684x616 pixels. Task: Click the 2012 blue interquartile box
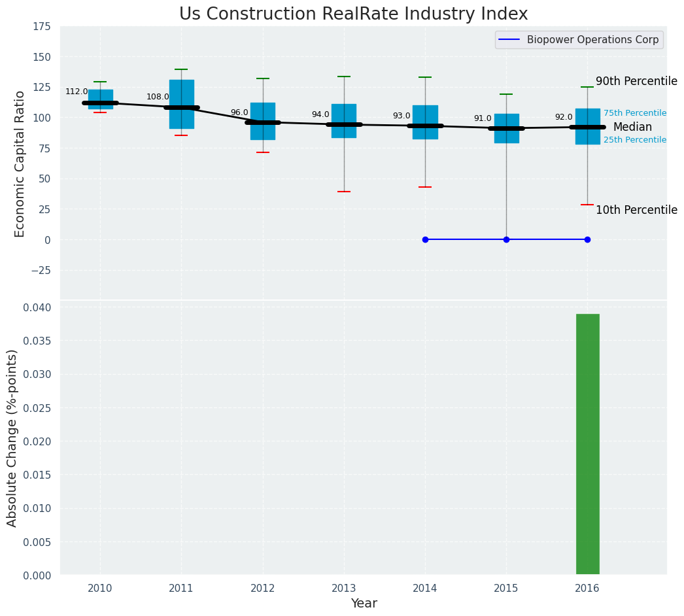[x=263, y=121]
